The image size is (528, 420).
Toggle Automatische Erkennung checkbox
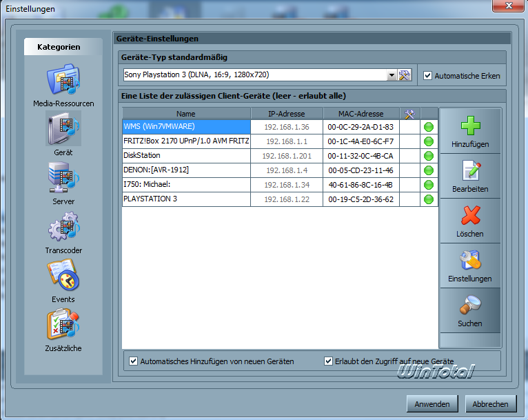coord(427,75)
